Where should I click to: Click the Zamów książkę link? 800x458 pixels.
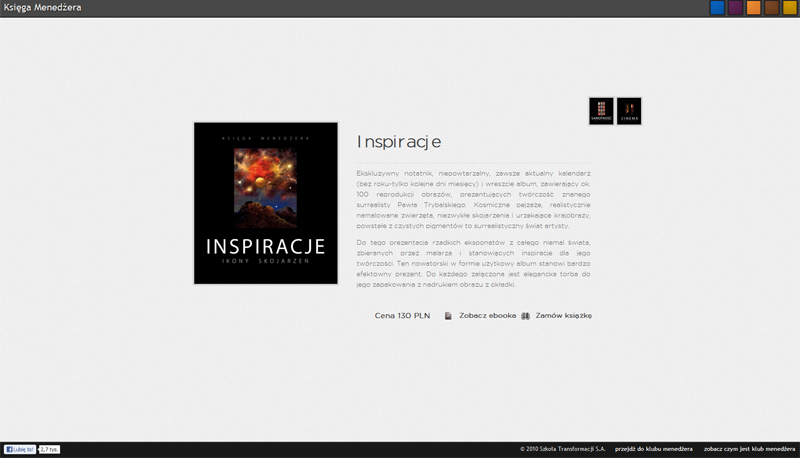pyautogui.click(x=564, y=316)
